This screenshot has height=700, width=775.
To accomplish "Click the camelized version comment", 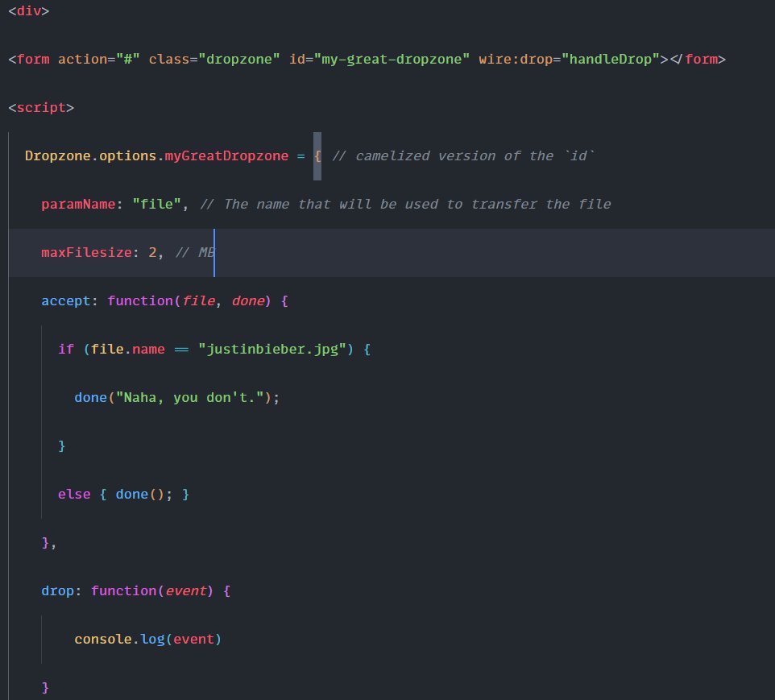I will click(463, 156).
